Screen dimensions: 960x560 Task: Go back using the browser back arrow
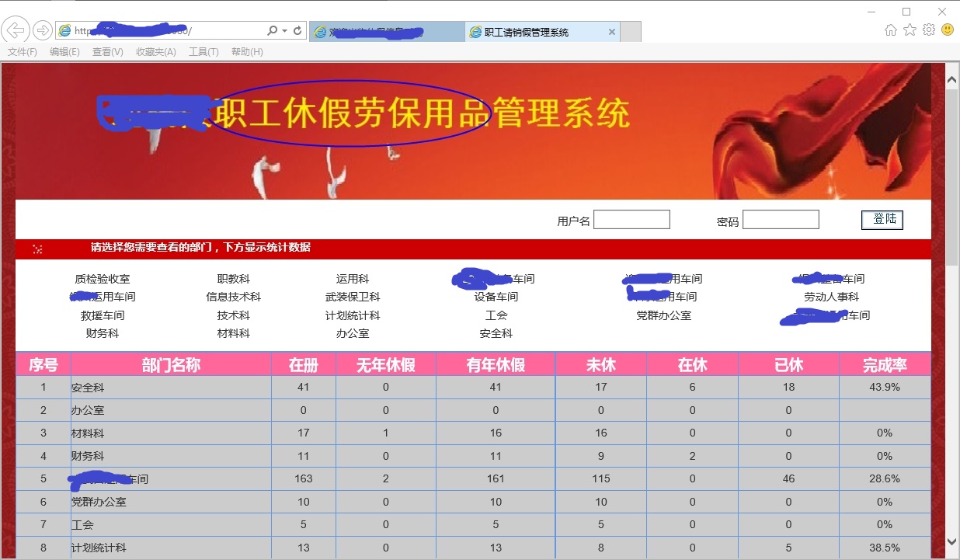[16, 31]
